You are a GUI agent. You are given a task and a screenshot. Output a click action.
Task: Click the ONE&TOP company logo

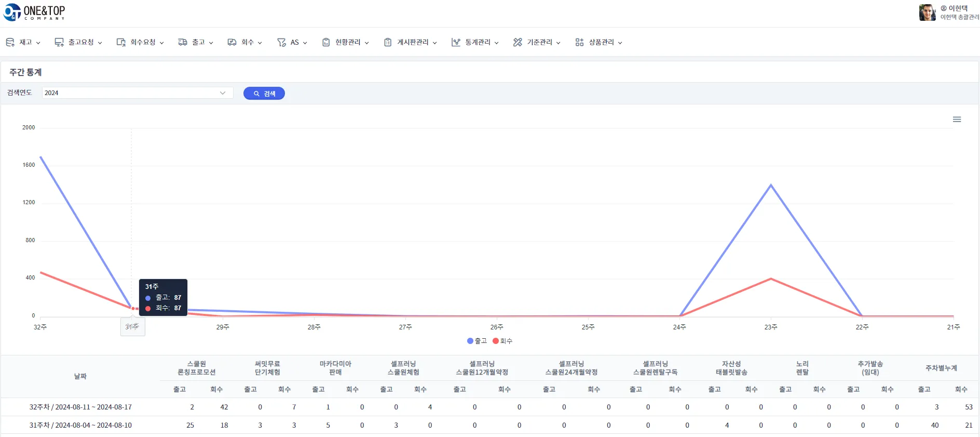click(x=34, y=12)
